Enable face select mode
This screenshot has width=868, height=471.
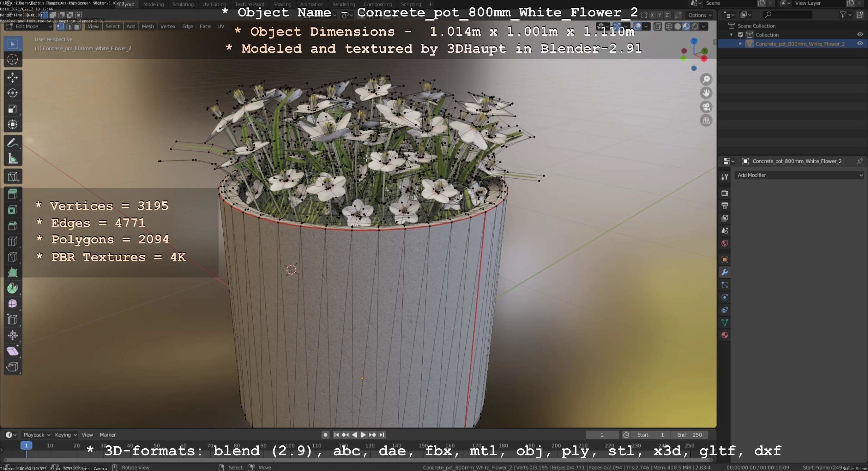(77, 27)
